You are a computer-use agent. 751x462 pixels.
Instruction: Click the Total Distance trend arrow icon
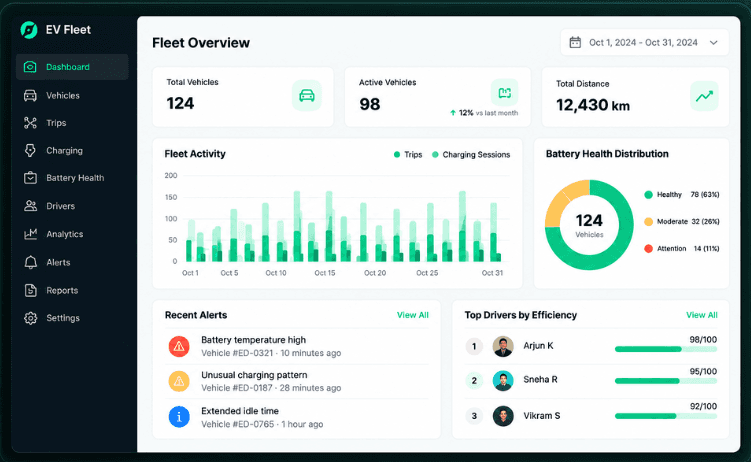(x=704, y=96)
